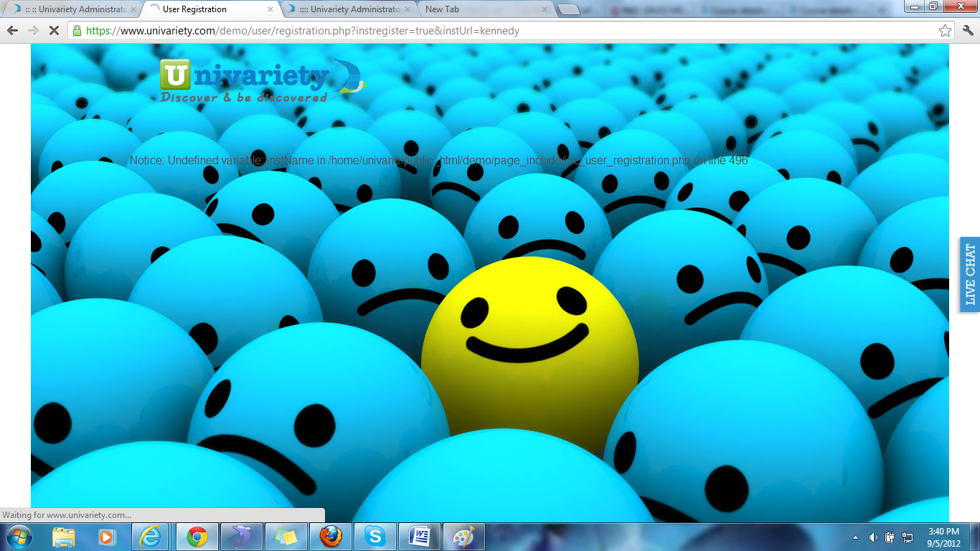The height and width of the screenshot is (551, 980).
Task: Open Firefox from the taskbar
Action: click(x=330, y=537)
